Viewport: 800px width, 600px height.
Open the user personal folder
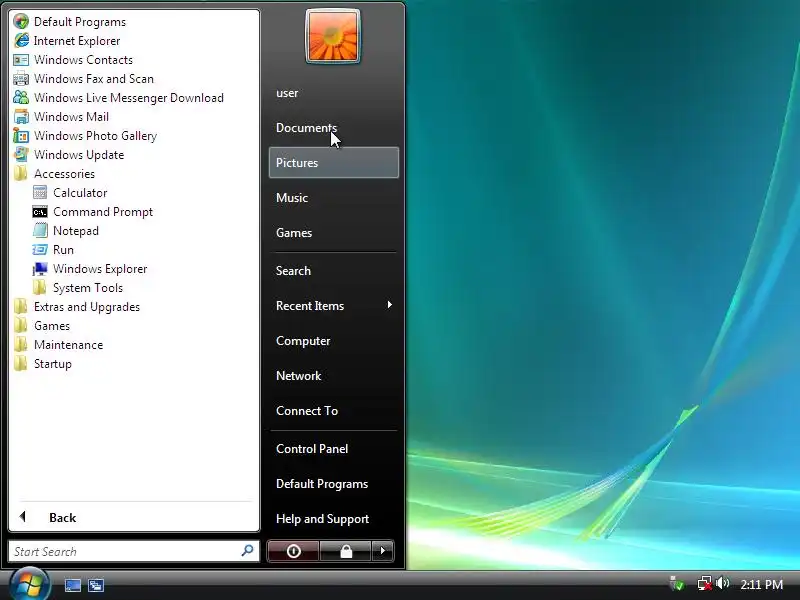pos(334,93)
